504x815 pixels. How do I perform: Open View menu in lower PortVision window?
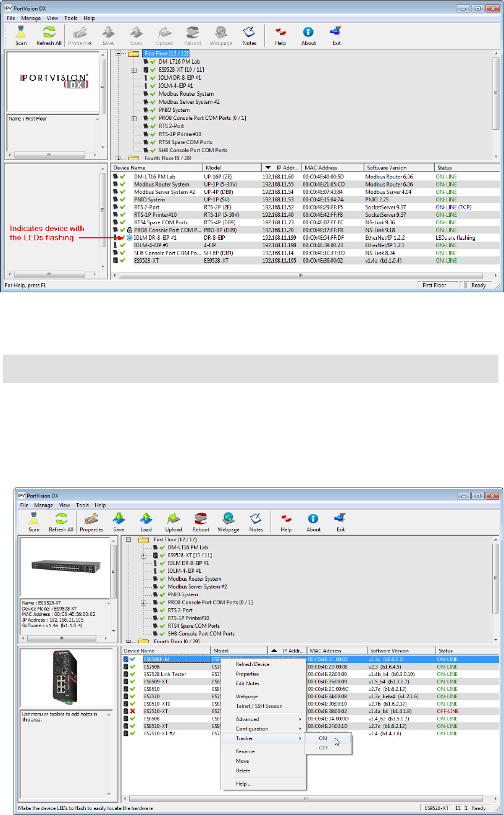tap(64, 505)
